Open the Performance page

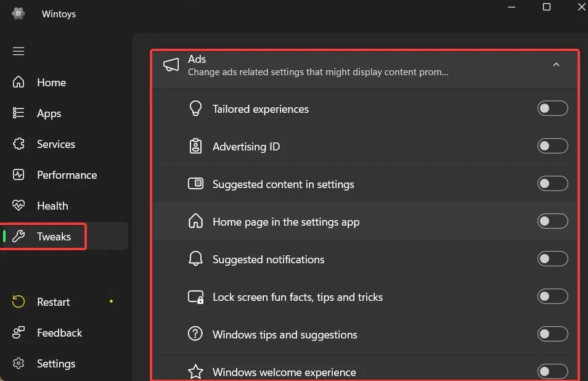pyautogui.click(x=67, y=175)
